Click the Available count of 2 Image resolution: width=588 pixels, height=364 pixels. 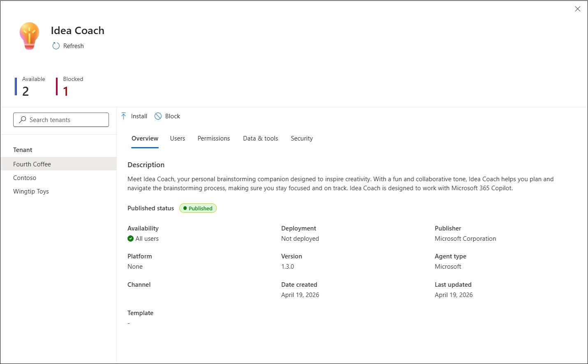25,91
